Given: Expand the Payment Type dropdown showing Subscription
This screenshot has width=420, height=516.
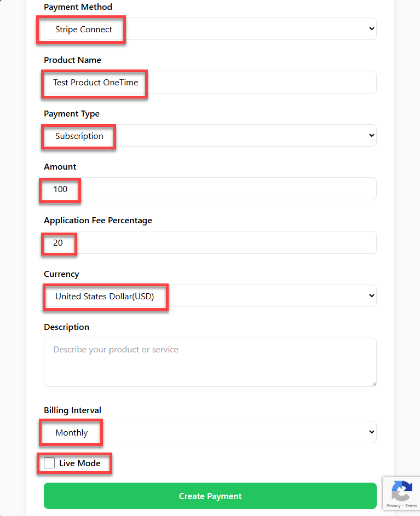Looking at the screenshot, I should pos(210,136).
